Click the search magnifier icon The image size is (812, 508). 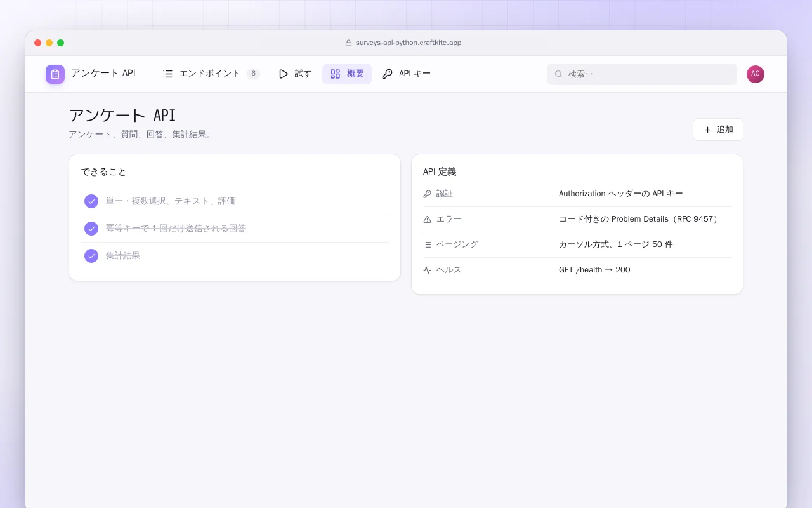pos(559,74)
